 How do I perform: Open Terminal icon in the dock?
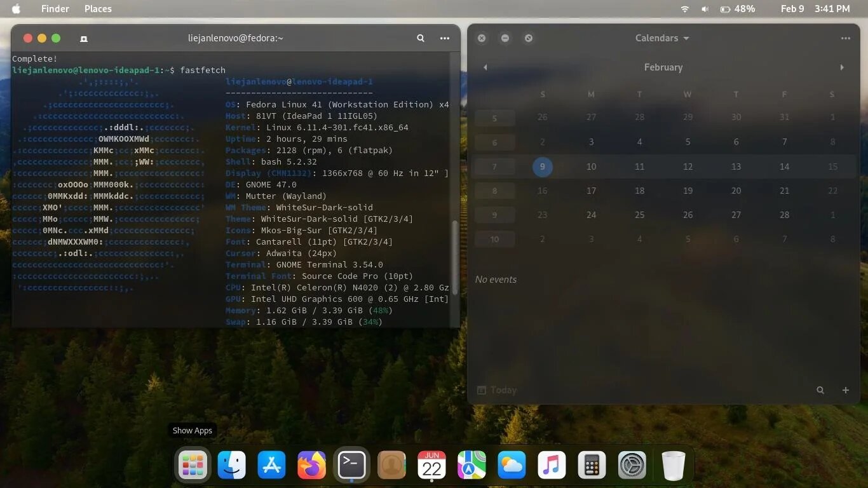click(352, 465)
